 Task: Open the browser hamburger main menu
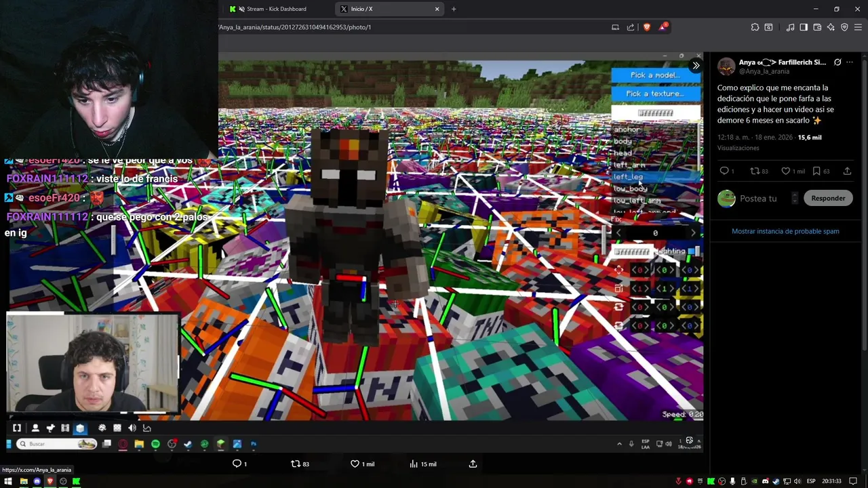coord(858,27)
